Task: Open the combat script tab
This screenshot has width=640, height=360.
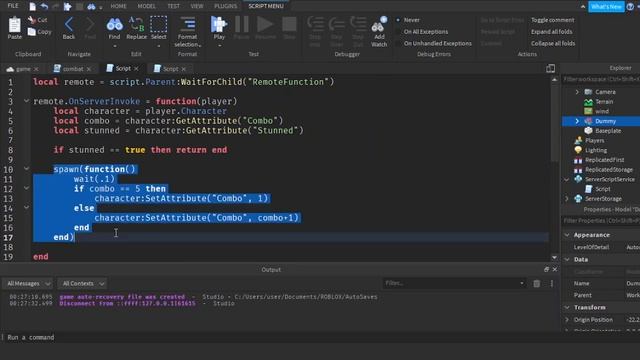Action: (73, 69)
